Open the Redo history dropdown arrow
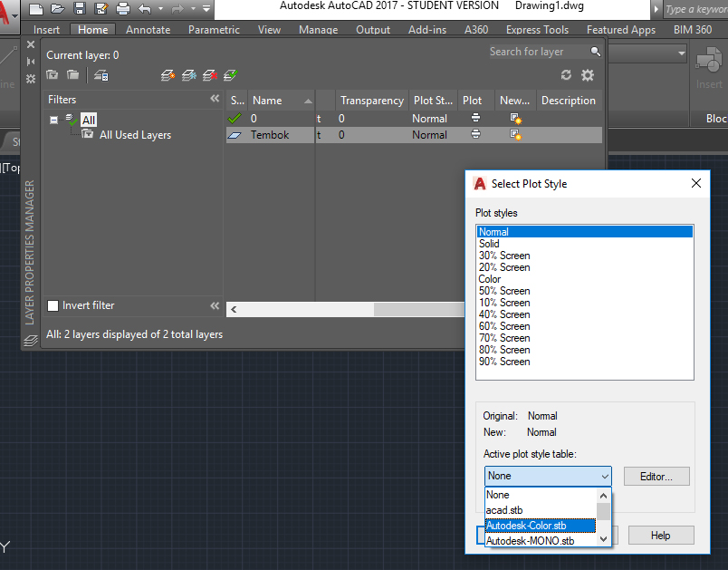This screenshot has height=570, width=728. pyautogui.click(x=193, y=8)
